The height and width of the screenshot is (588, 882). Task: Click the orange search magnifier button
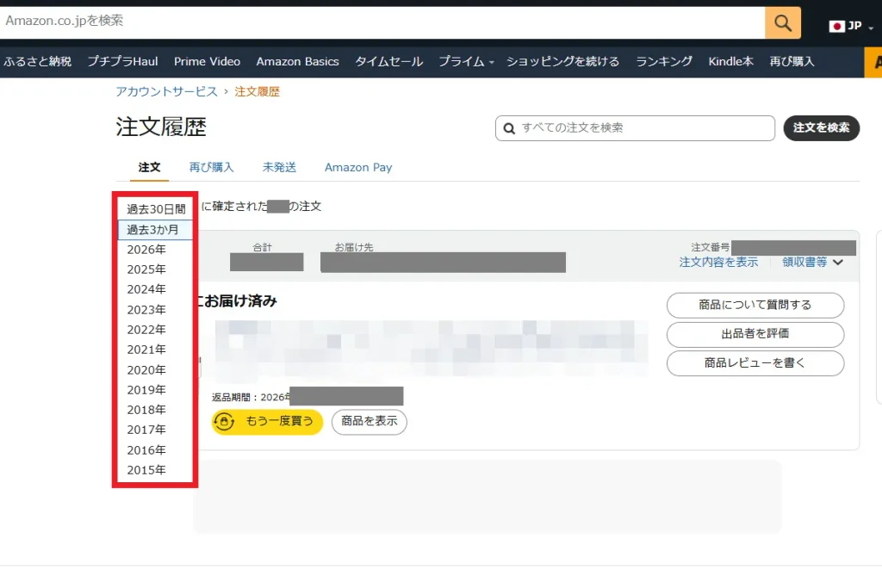[782, 23]
